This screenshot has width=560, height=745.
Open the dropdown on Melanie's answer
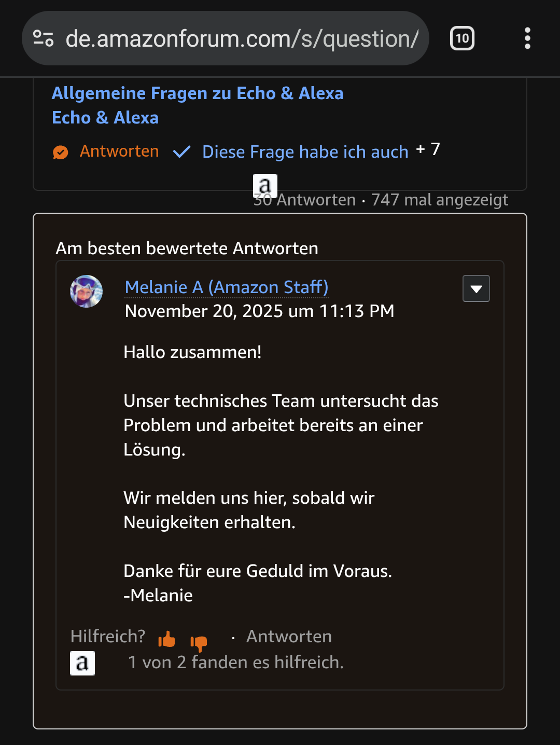tap(475, 288)
